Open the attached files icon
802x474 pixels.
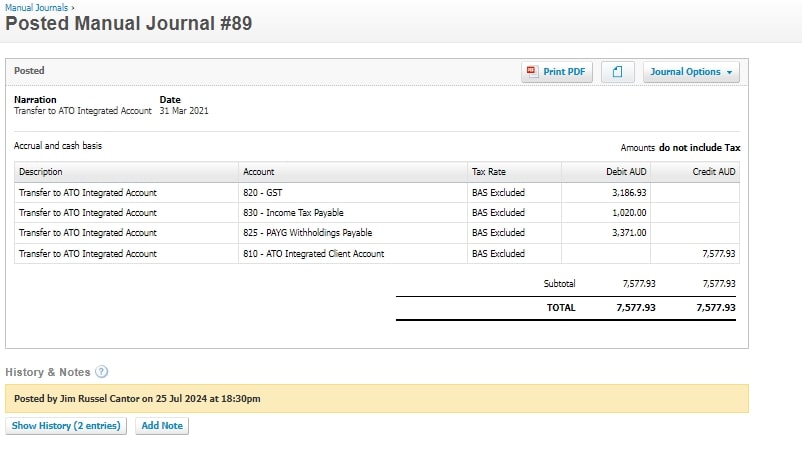pyautogui.click(x=618, y=72)
